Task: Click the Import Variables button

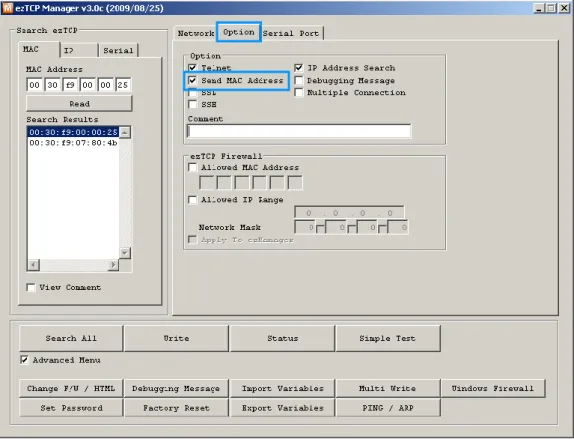Action: click(x=282, y=388)
